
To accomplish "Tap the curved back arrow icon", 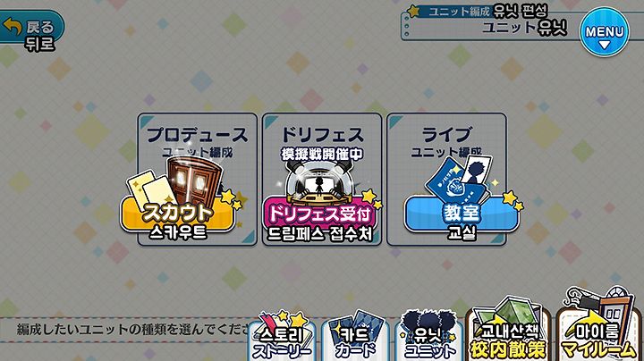I will (x=13, y=27).
